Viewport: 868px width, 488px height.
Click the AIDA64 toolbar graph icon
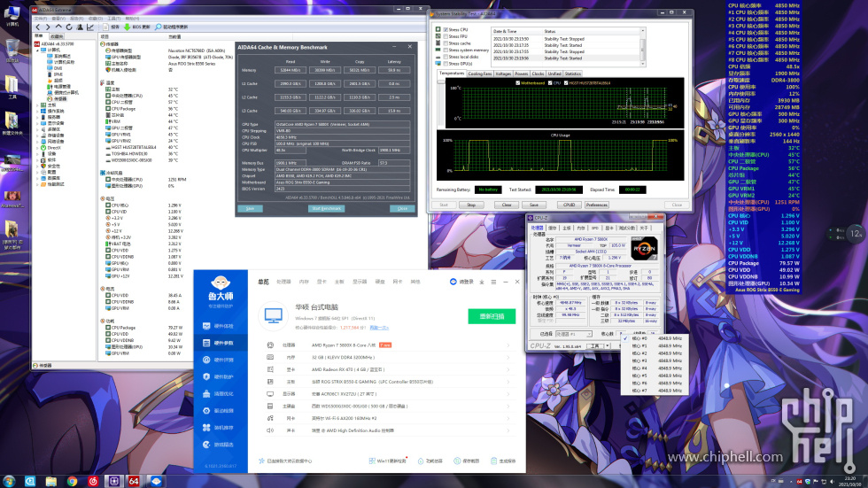pyautogui.click(x=90, y=27)
